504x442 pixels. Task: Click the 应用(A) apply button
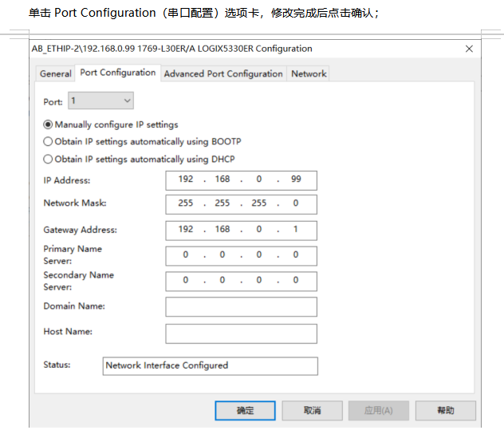tap(378, 410)
